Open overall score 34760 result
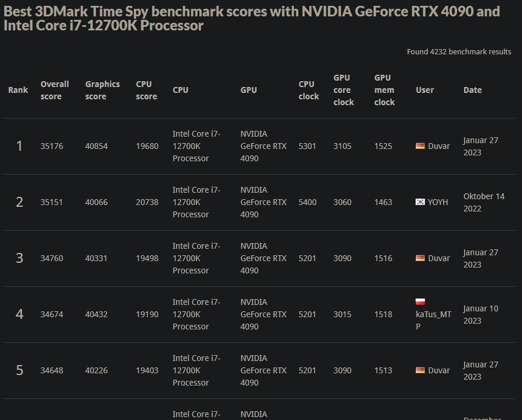 coord(51,258)
